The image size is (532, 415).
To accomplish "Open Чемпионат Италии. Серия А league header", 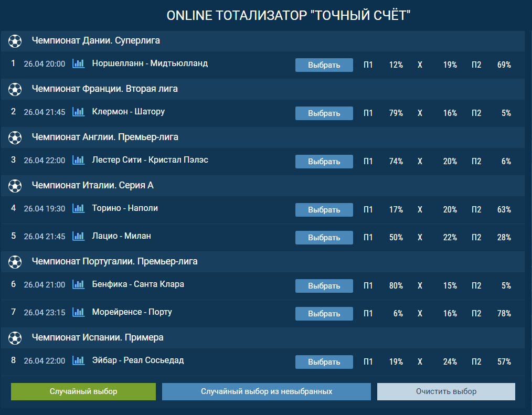I will click(92, 185).
